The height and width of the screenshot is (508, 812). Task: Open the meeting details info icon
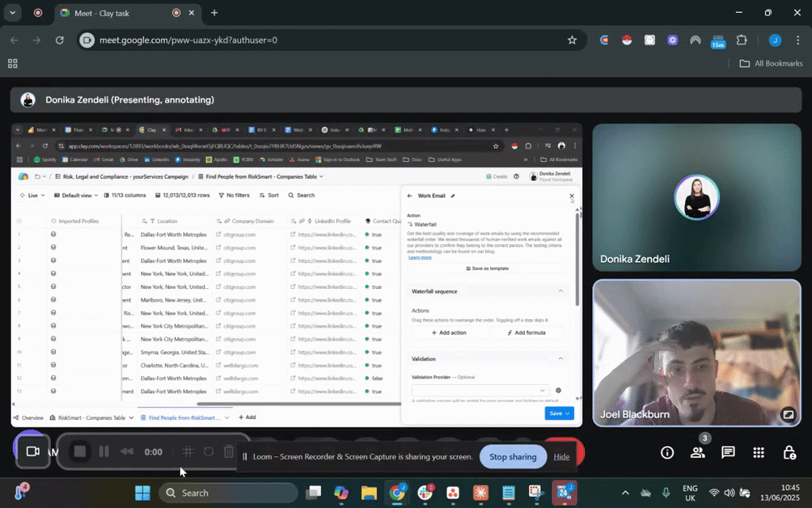pyautogui.click(x=668, y=452)
